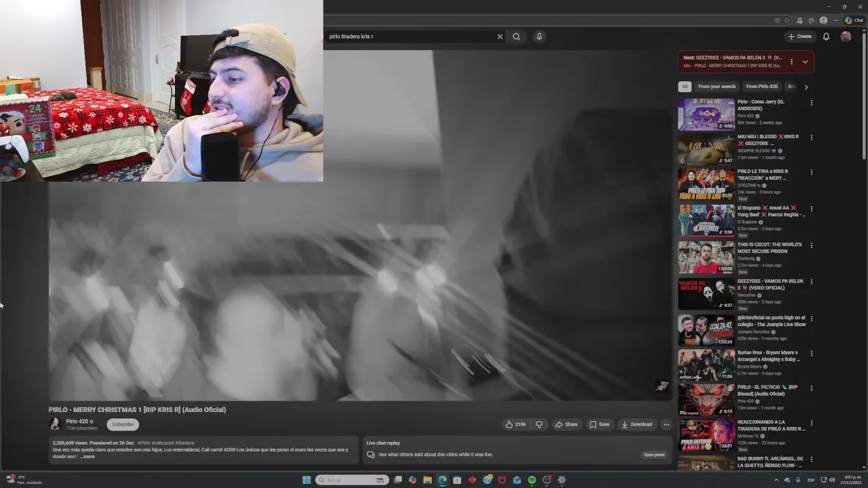Viewport: 868px width, 488px height.
Task: Open YouTube account avatar menu
Action: tap(846, 37)
